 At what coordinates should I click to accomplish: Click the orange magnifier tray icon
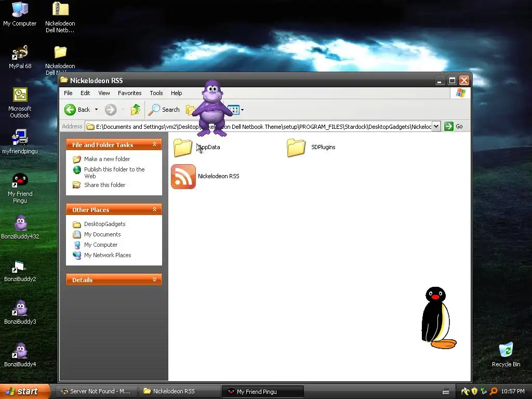click(494, 392)
